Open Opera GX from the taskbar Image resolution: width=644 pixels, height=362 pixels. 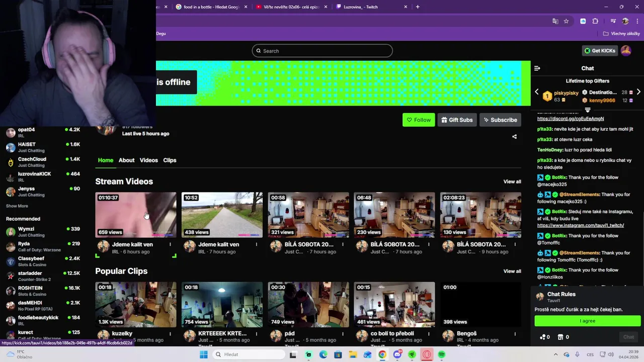pos(427,354)
